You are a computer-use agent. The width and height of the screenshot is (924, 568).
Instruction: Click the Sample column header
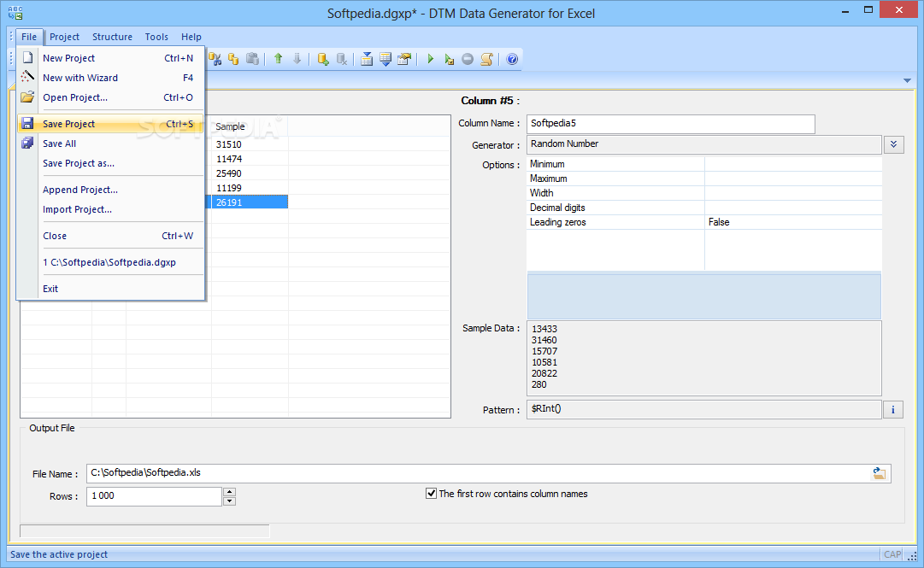tap(250, 126)
